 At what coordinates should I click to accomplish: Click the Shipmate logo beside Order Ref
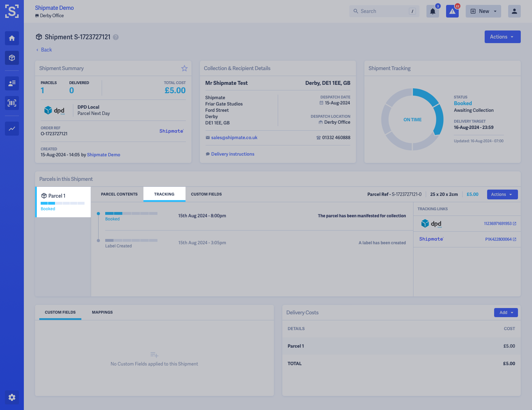(x=171, y=131)
